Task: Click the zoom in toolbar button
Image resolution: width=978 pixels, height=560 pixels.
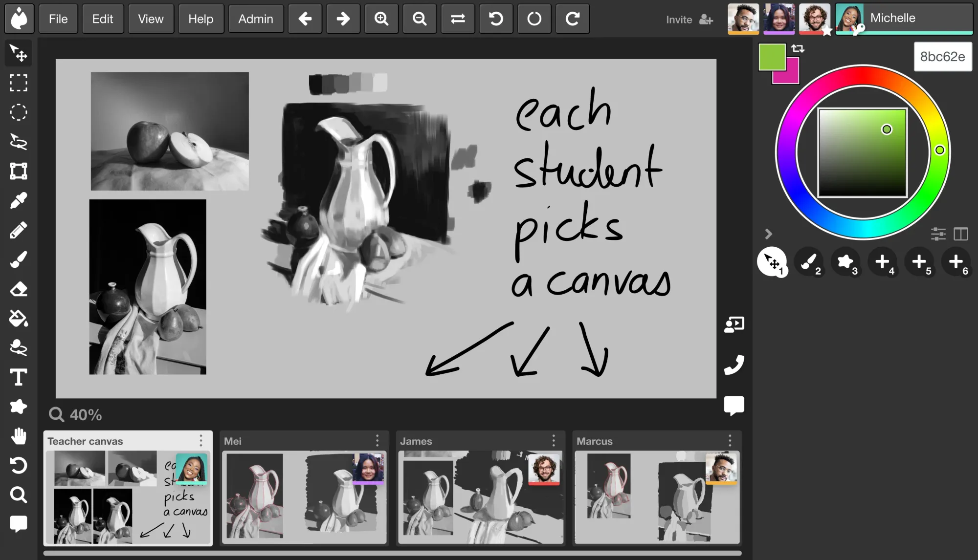Action: click(381, 19)
